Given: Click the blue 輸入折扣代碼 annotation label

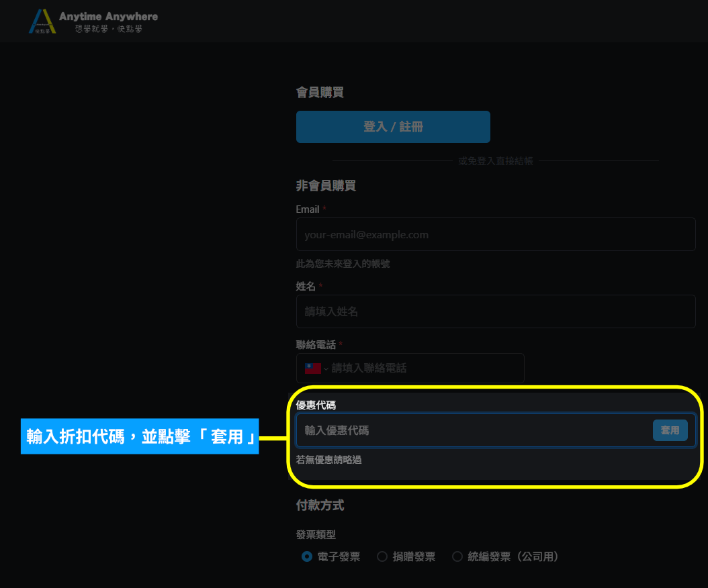Looking at the screenshot, I should pyautogui.click(x=140, y=436).
